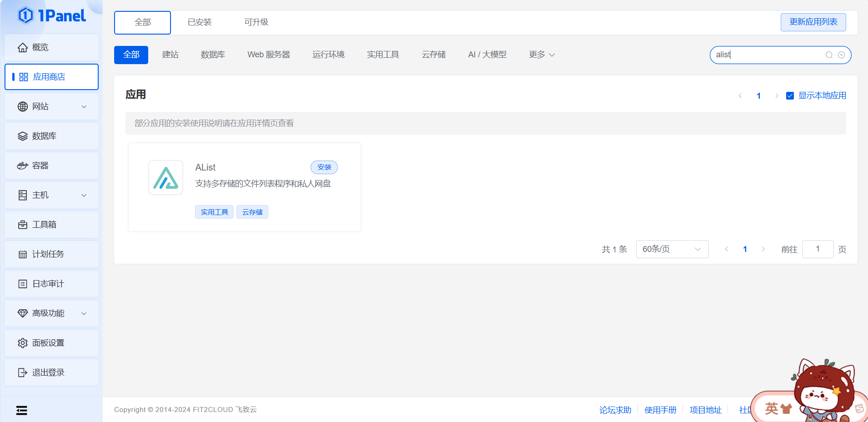This screenshot has height=422, width=868.
Task: Click the globe icon beside 网站
Action: [23, 106]
